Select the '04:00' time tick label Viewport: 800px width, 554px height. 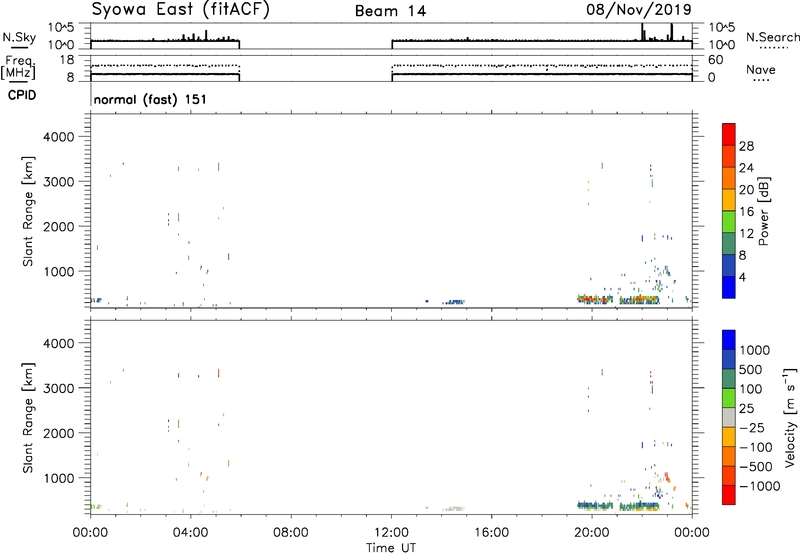coord(190,533)
